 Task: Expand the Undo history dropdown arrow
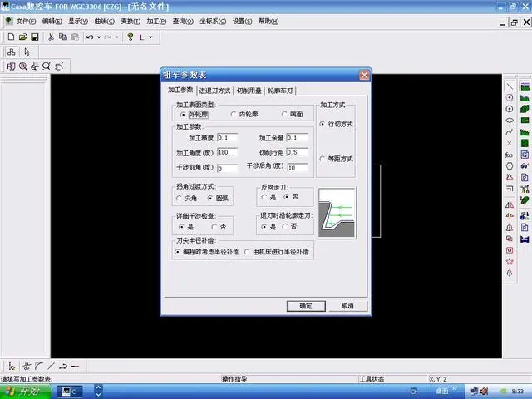point(99,37)
